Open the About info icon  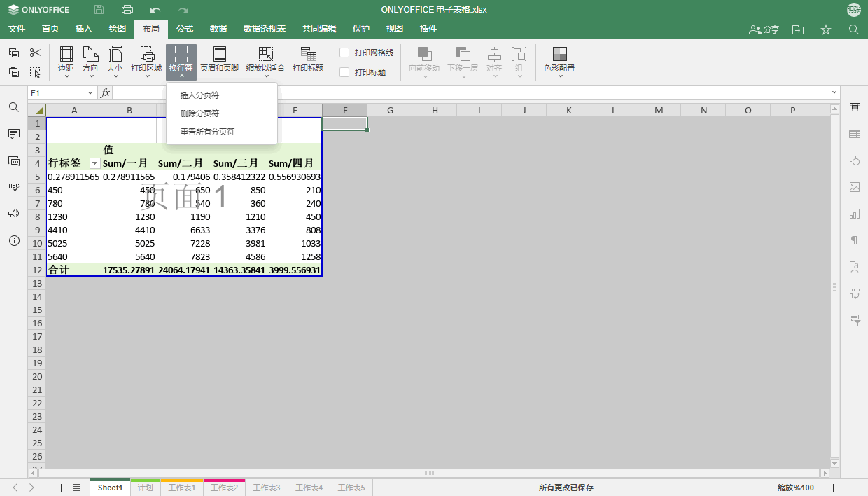(14, 240)
